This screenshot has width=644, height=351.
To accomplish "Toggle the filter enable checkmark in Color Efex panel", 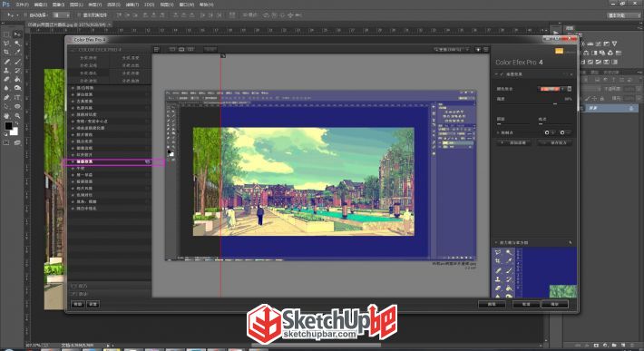I will click(x=502, y=74).
